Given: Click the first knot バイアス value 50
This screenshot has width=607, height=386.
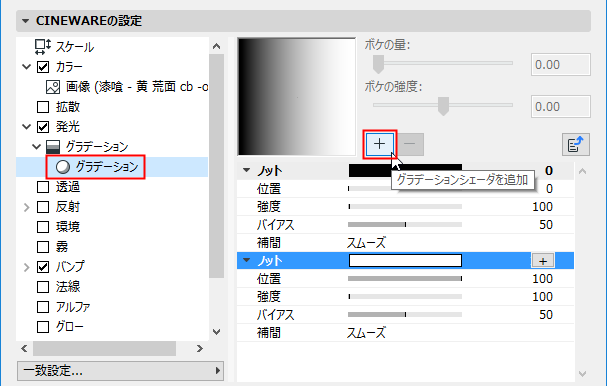Looking at the screenshot, I should [x=546, y=225].
